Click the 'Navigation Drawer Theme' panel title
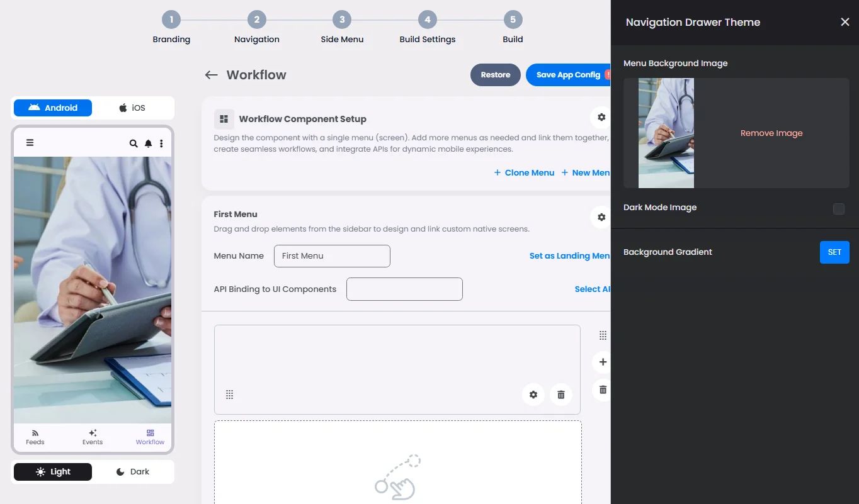Image resolution: width=859 pixels, height=504 pixels. [x=693, y=23]
